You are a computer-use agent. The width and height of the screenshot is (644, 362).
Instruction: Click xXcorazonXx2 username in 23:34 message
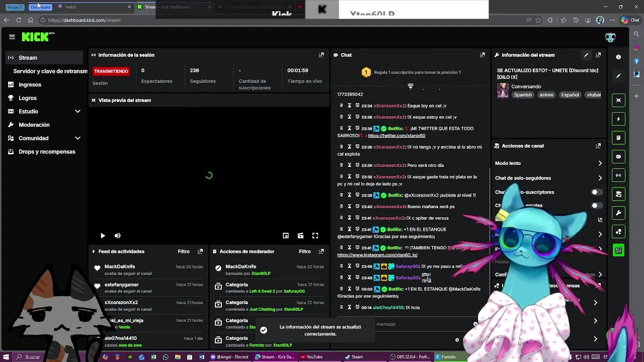pos(389,106)
